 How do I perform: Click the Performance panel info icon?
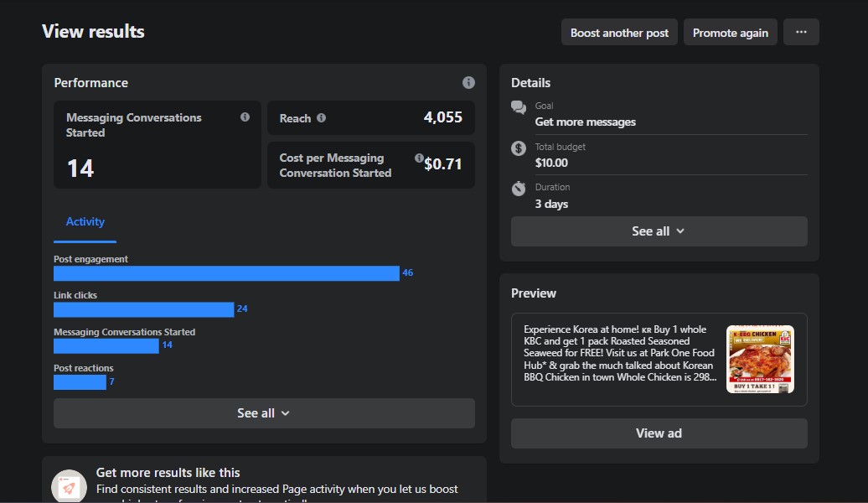[468, 82]
